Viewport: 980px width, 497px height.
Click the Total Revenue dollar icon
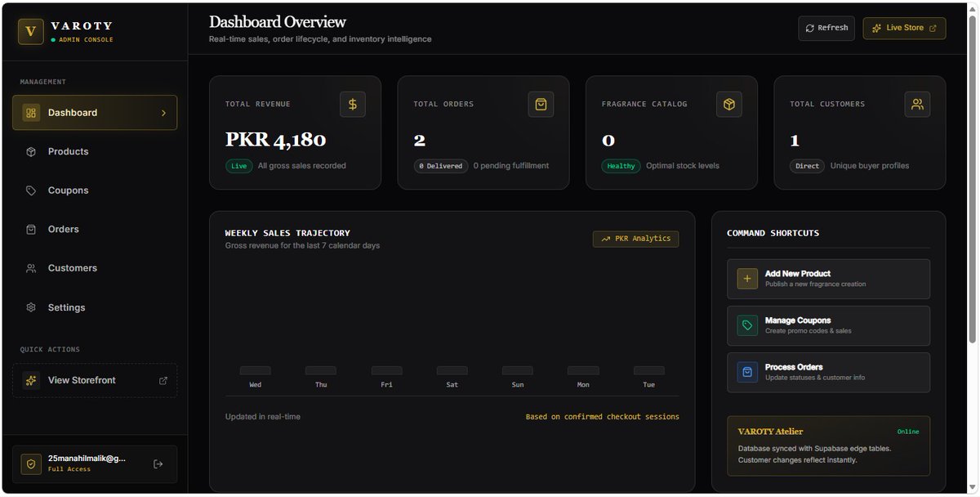click(353, 104)
